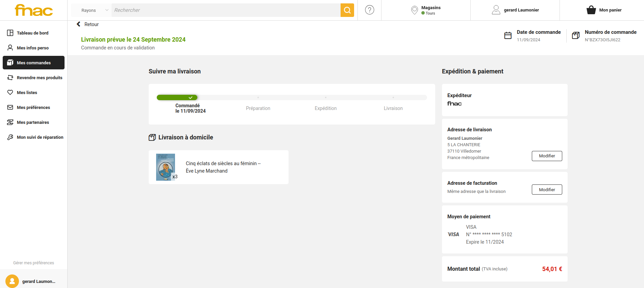Open the help question mark icon
Viewport: 644px width, 288px height.
(369, 10)
